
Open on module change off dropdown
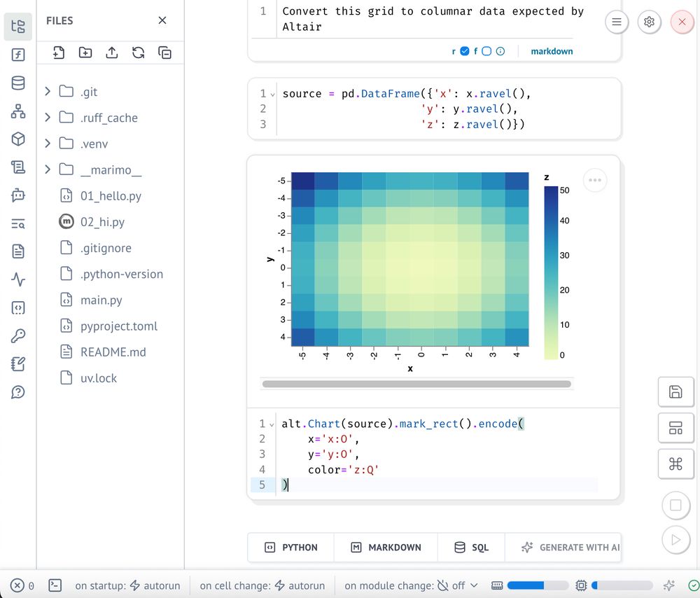pos(411,585)
